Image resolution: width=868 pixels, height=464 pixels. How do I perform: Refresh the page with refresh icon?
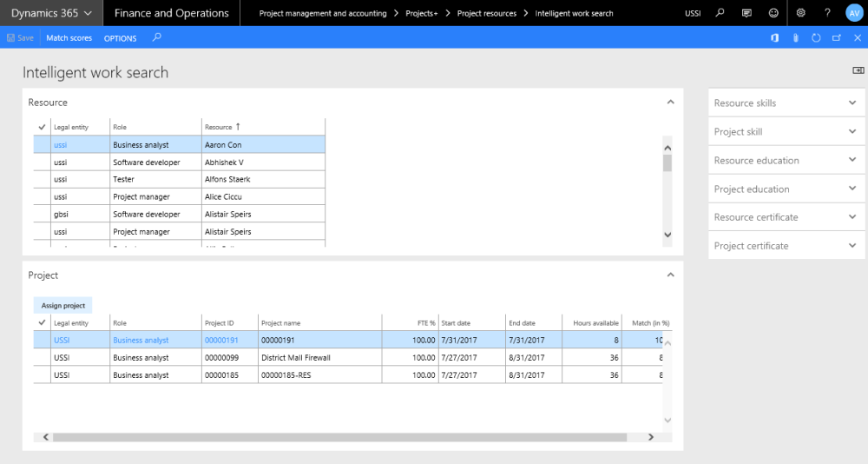pyautogui.click(x=816, y=38)
